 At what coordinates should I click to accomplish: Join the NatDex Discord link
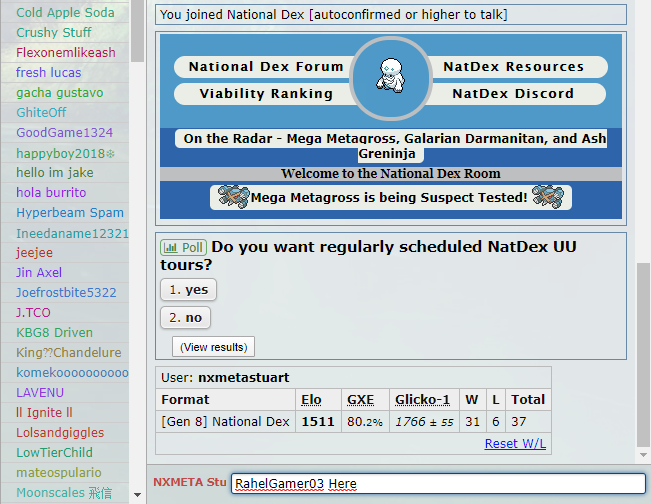pyautogui.click(x=513, y=94)
